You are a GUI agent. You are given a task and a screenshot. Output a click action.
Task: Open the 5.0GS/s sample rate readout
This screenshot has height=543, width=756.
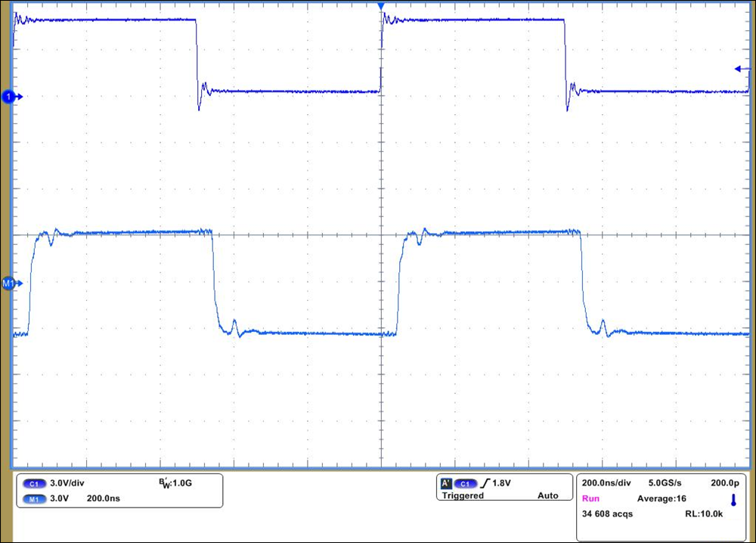[666, 482]
